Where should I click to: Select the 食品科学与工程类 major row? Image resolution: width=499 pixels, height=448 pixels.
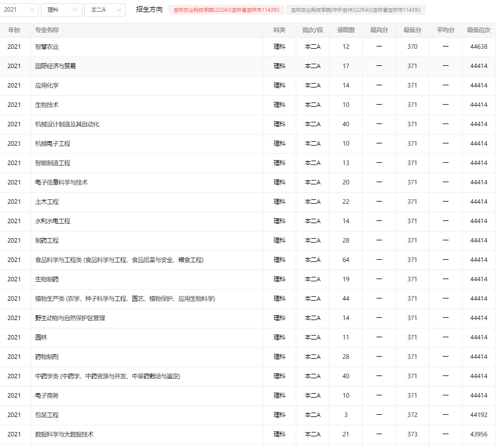(x=248, y=260)
